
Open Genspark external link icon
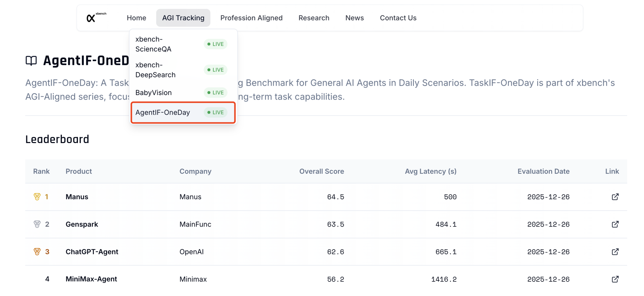[615, 224]
